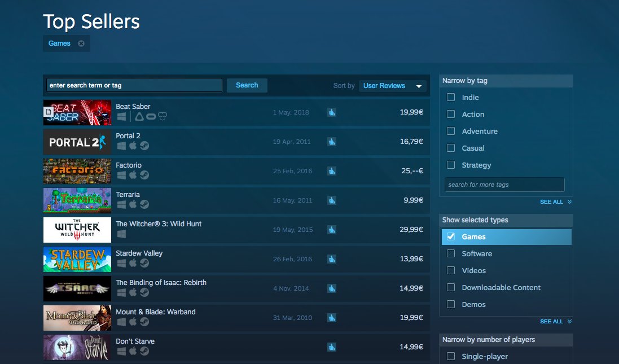Click the SteamOS icon under Terraria
Screen dimensions: 619x364
click(x=144, y=204)
